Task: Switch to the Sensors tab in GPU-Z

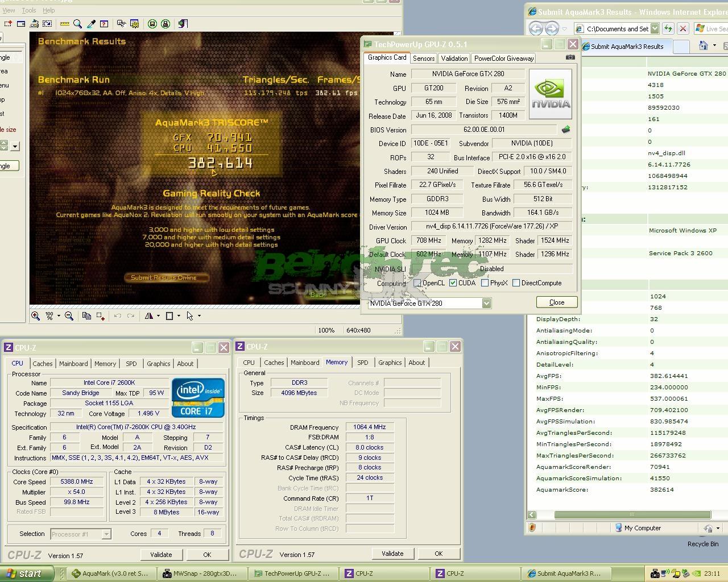Action: click(x=424, y=58)
